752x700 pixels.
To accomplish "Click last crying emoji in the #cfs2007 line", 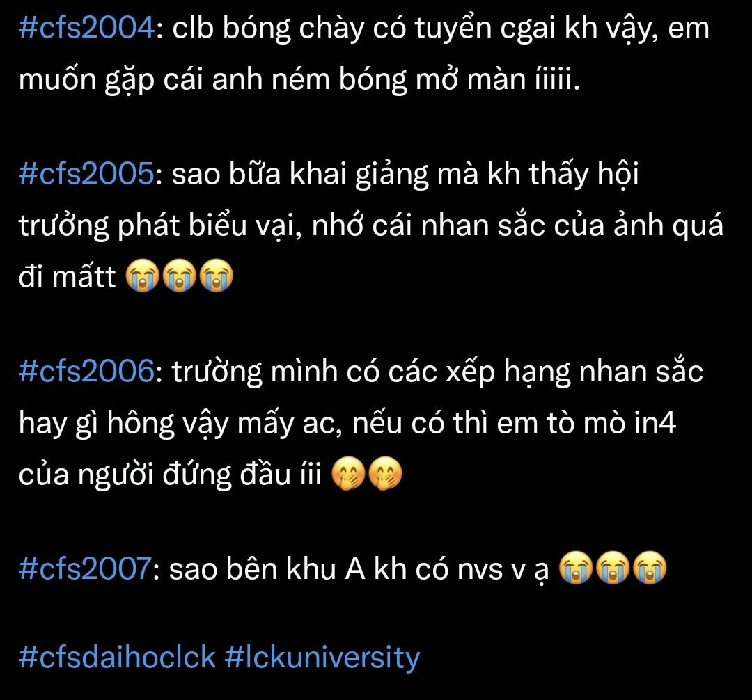I will click(x=650, y=568).
